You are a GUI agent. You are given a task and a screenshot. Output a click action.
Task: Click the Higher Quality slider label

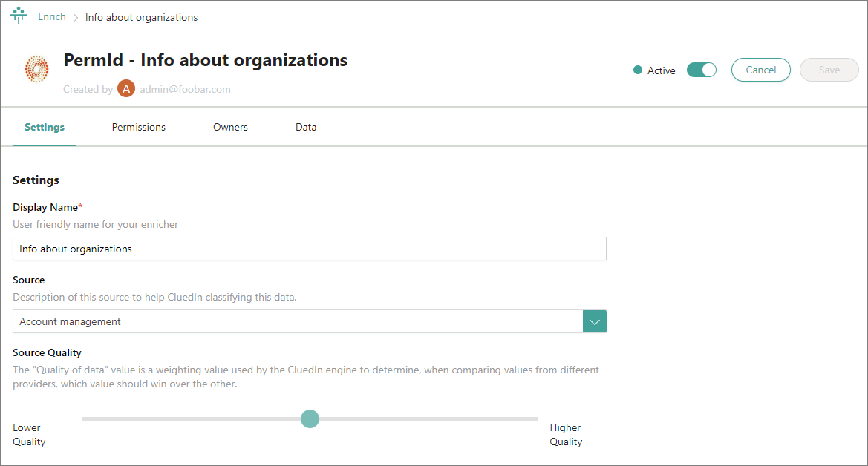(565, 434)
